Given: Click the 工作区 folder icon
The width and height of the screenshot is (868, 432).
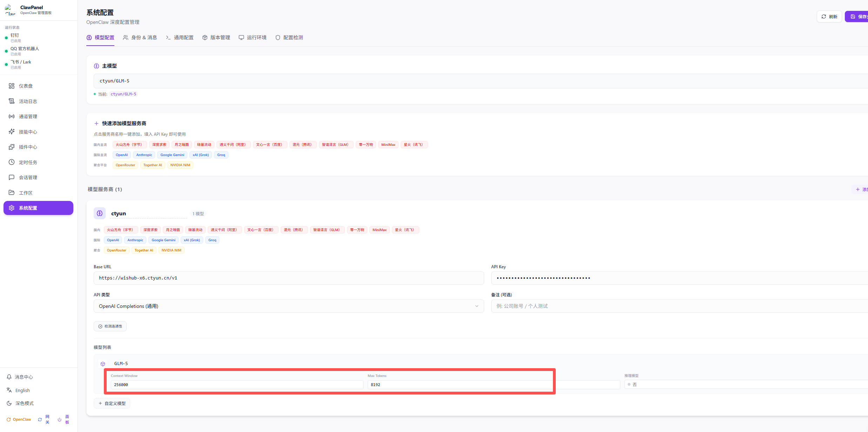Looking at the screenshot, I should (12, 193).
